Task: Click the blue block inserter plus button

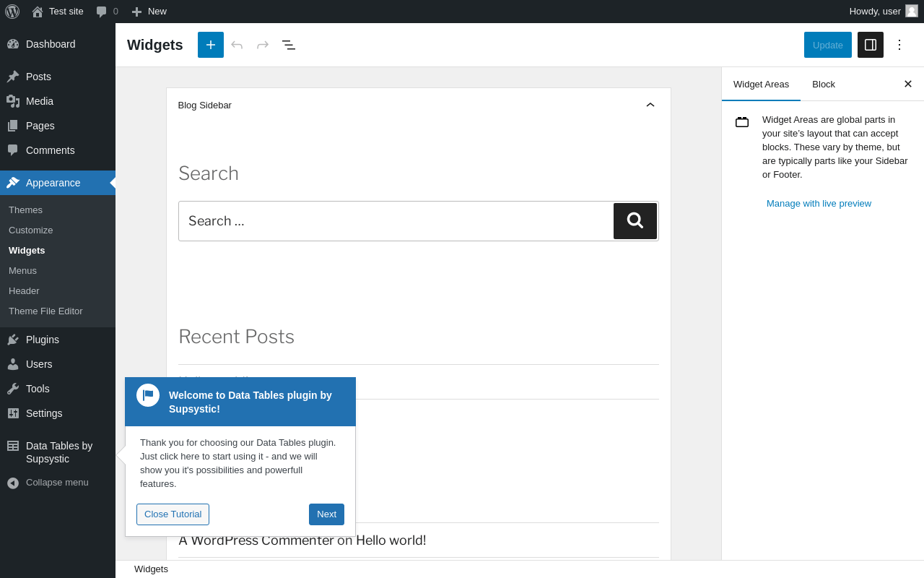Action: [211, 45]
